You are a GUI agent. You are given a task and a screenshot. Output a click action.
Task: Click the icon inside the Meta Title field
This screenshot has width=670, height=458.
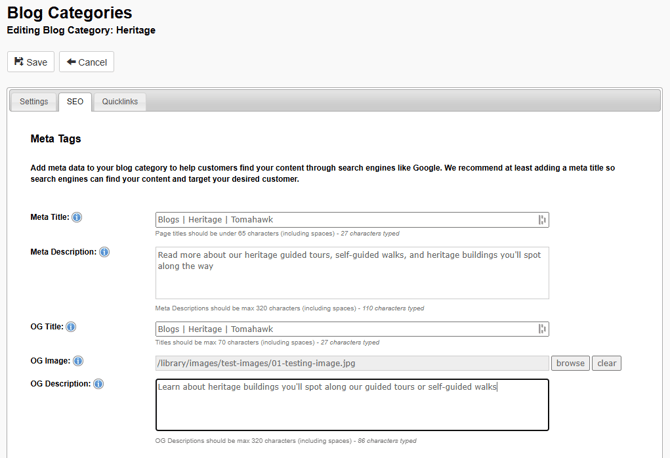pos(542,220)
